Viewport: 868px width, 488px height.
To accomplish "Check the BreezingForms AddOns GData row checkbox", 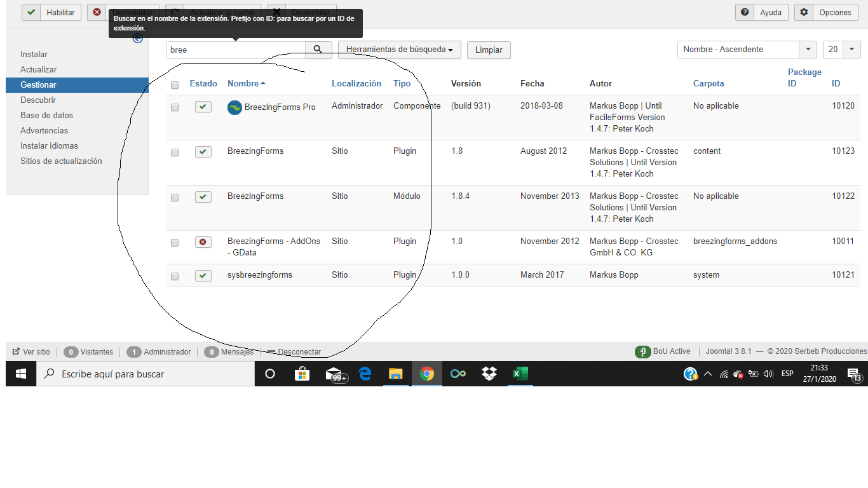I will click(175, 243).
